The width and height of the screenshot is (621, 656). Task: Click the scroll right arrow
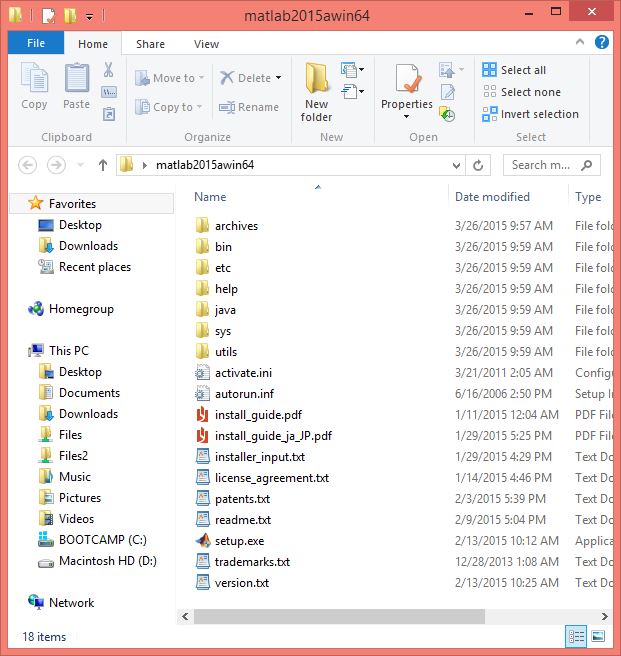click(604, 616)
